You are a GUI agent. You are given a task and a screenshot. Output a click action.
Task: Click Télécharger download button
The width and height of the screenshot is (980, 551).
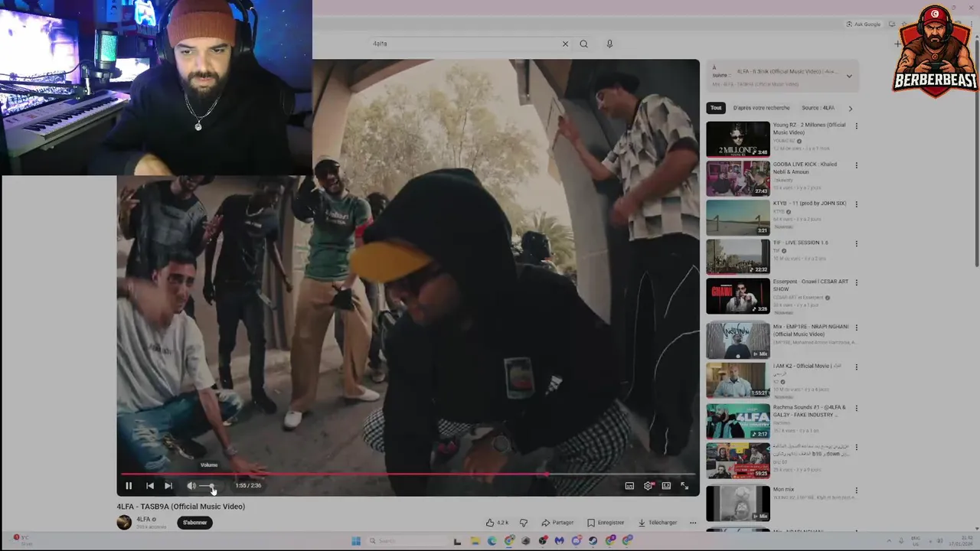[x=658, y=523]
